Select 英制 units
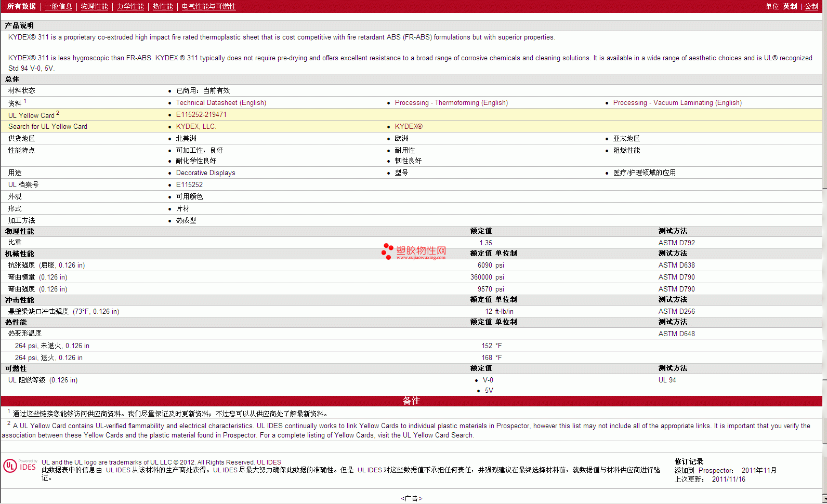 (x=790, y=6)
